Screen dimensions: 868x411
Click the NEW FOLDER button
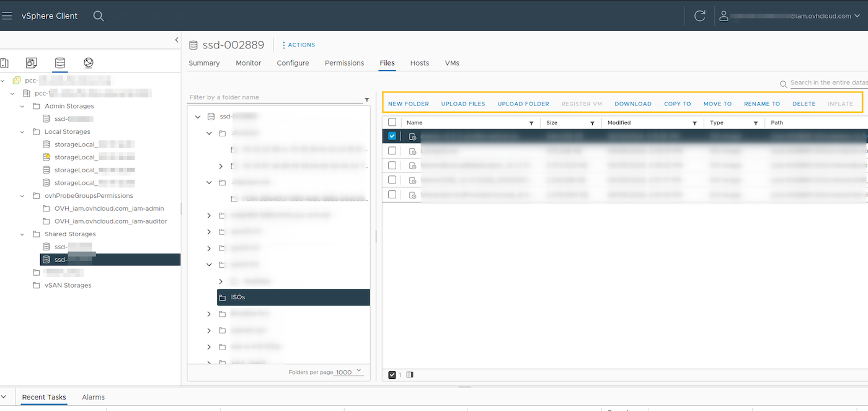pos(408,104)
